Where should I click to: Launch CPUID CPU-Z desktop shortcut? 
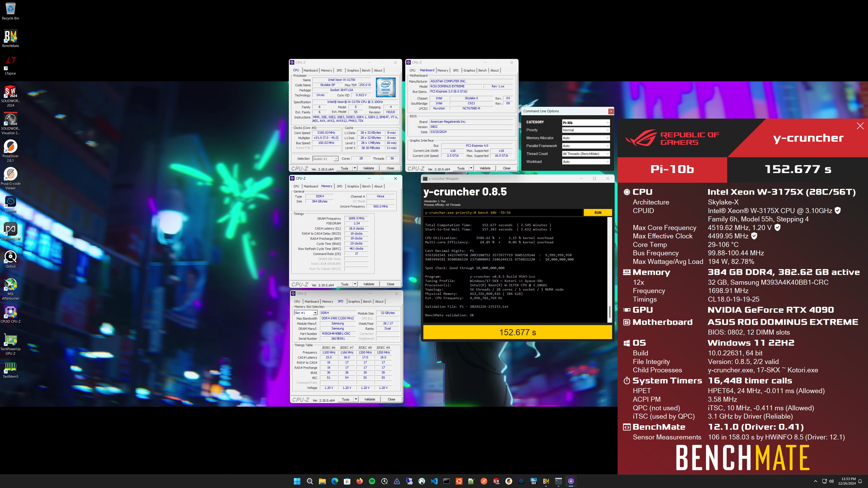coord(10,314)
